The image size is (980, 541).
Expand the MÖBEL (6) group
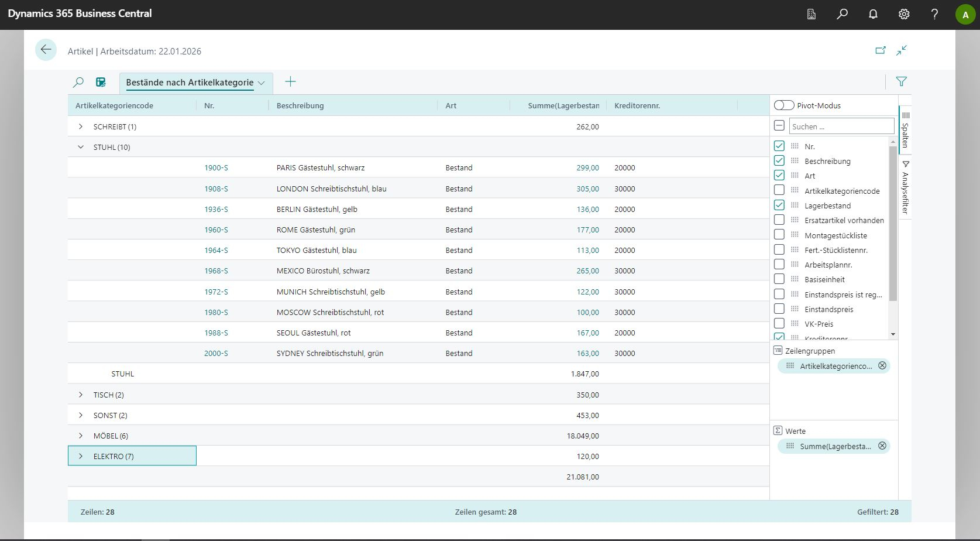point(81,436)
